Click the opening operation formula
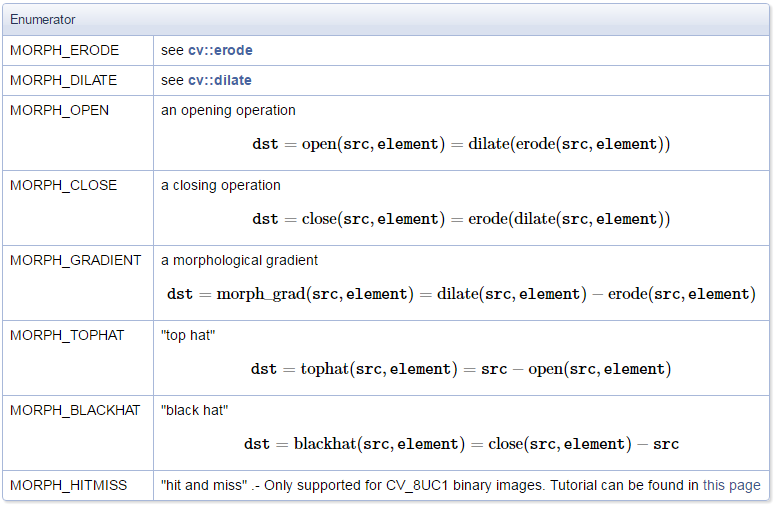The height and width of the screenshot is (507, 775). click(x=461, y=144)
